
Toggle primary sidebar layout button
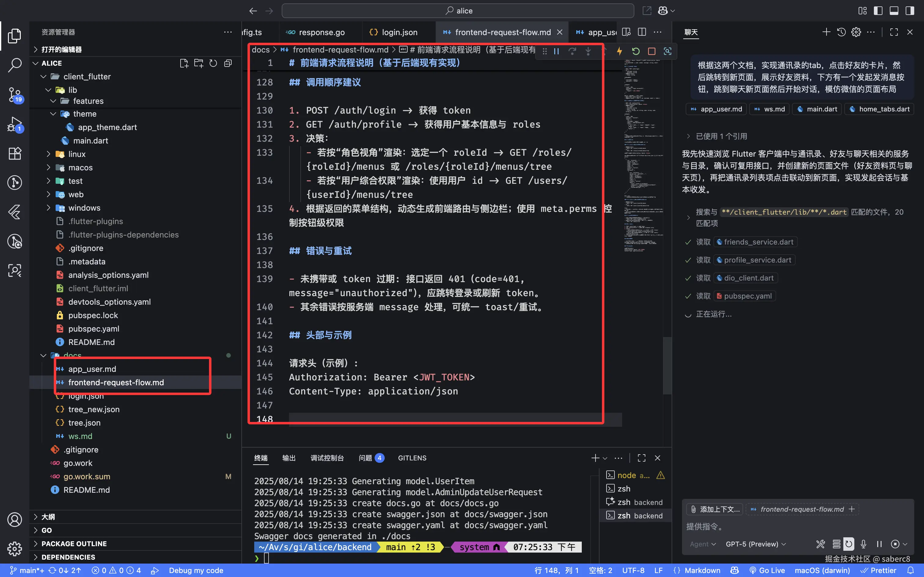(x=878, y=11)
